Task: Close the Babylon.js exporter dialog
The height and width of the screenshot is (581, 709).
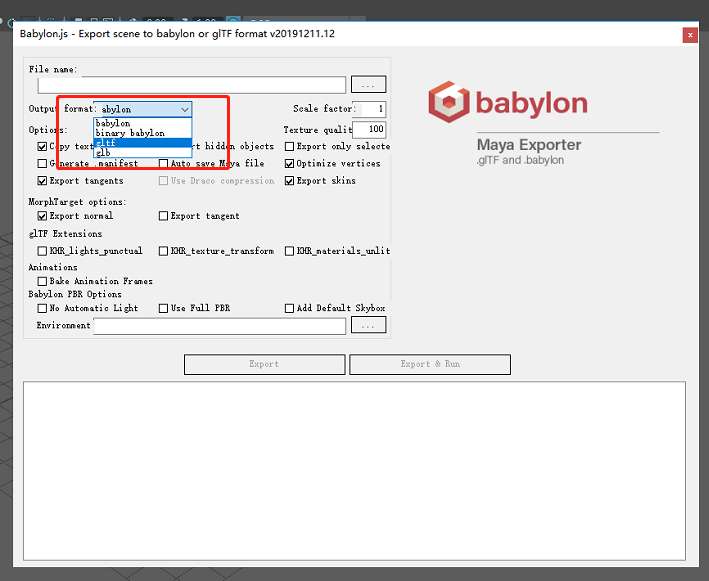Action: tap(690, 35)
